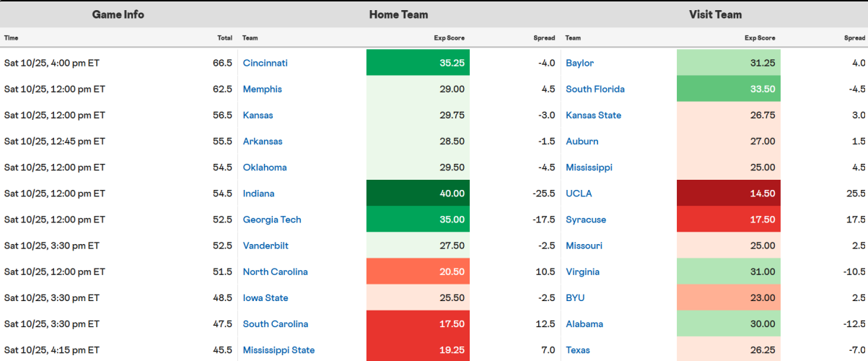The width and height of the screenshot is (868, 361).
Task: Sort by Visit Team Exp Score header
Action: [763, 38]
